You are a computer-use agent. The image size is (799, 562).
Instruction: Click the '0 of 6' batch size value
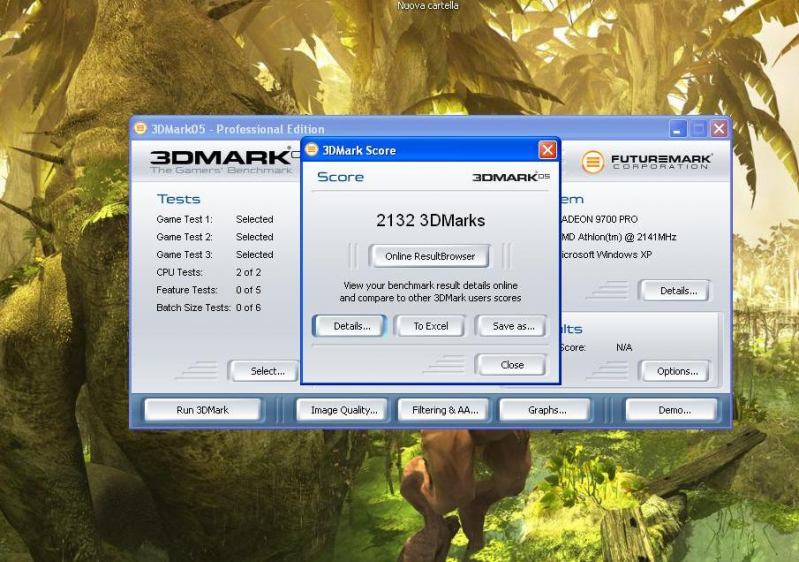click(x=248, y=308)
